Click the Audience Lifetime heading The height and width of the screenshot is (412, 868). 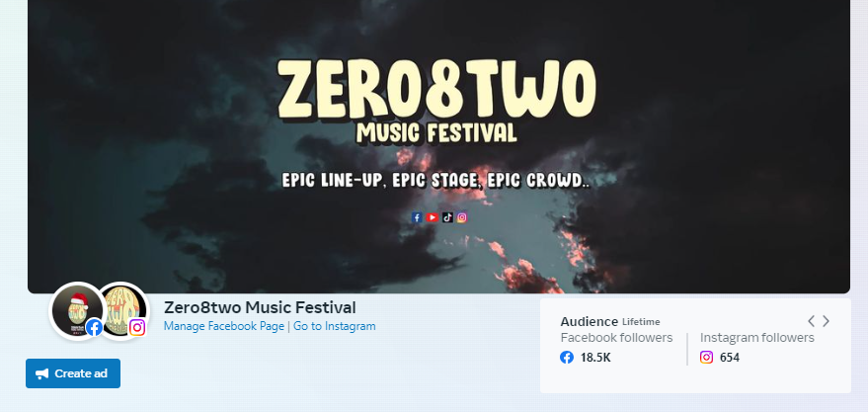point(610,321)
